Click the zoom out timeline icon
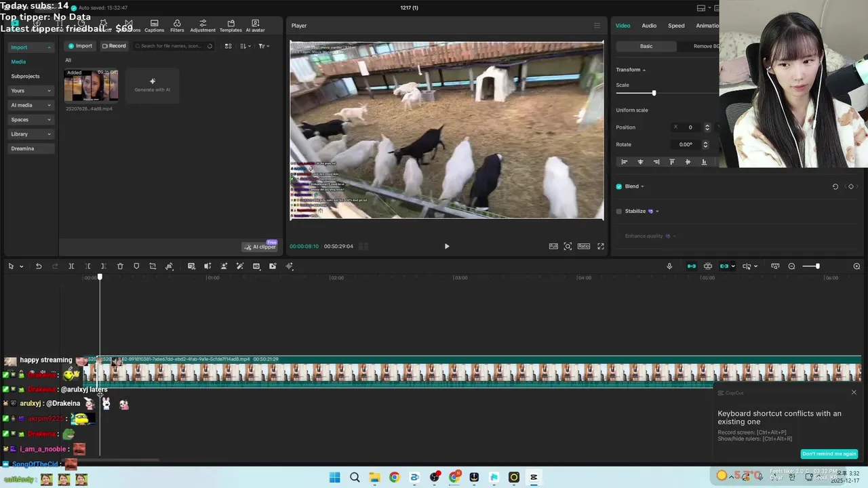 click(791, 266)
